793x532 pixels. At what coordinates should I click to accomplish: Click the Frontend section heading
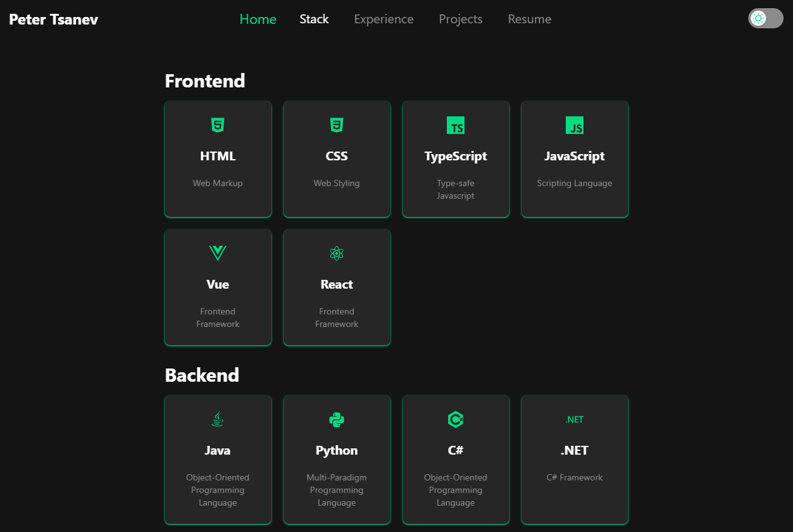(x=205, y=80)
